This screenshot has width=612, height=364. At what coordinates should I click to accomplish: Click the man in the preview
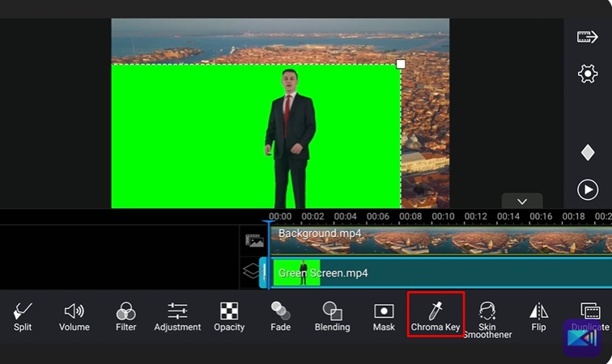point(291,139)
